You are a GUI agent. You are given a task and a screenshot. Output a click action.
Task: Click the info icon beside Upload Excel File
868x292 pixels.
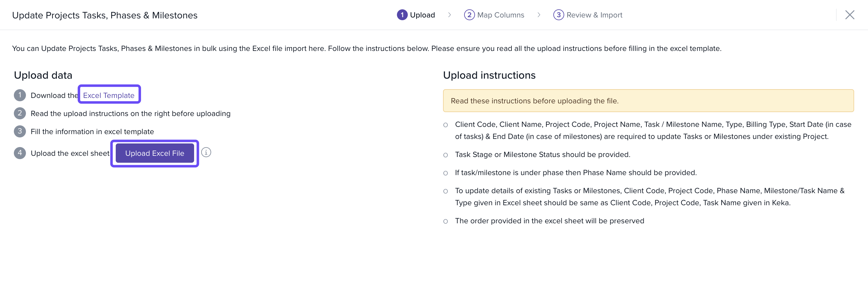point(206,152)
